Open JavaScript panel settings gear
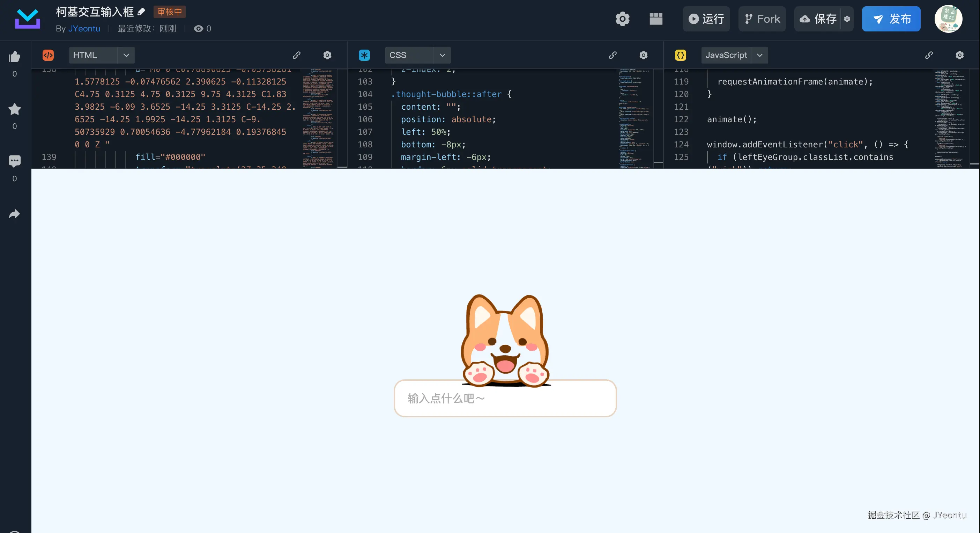The image size is (980, 533). pyautogui.click(x=959, y=55)
